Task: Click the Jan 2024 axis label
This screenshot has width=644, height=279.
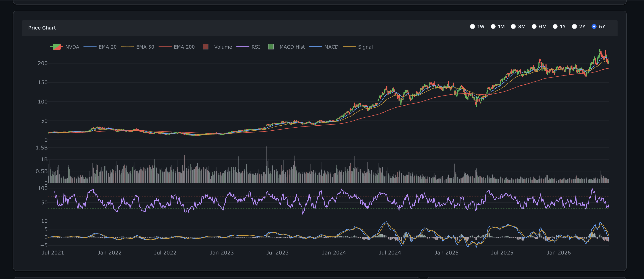Action: click(x=334, y=253)
